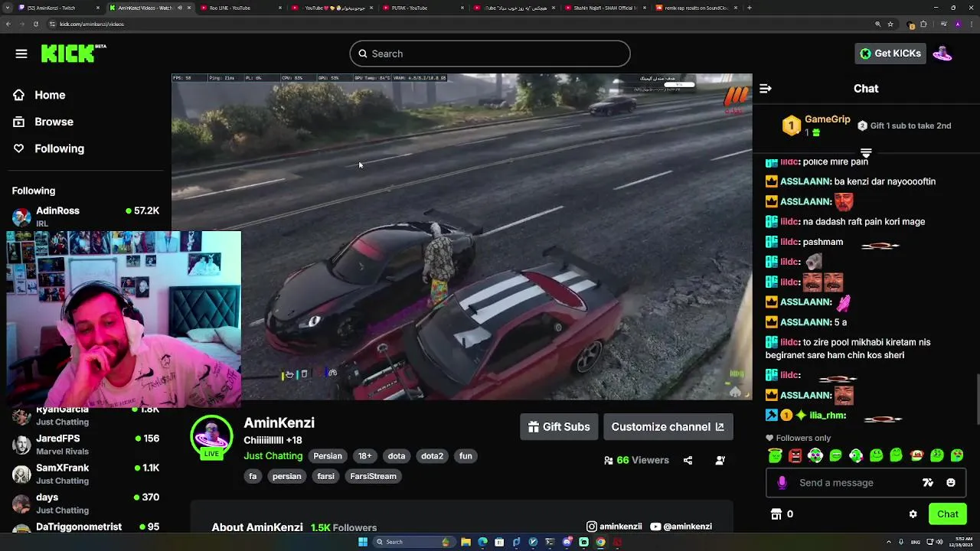
Task: Open the user profile avatar menu
Action: point(942,54)
